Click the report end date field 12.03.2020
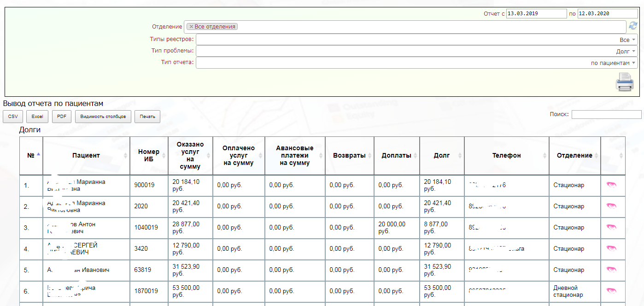Viewport: 644px width, 306px height. point(608,14)
